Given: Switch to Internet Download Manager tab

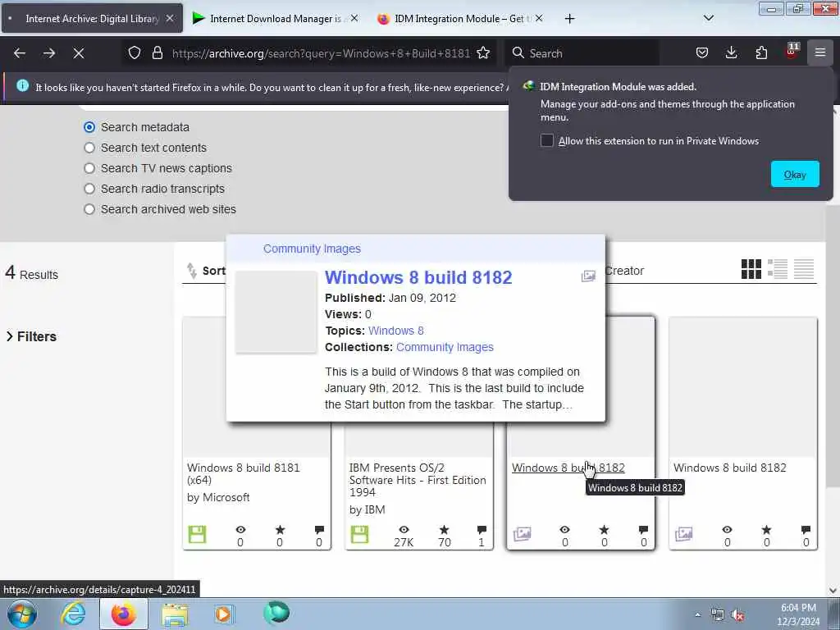Looking at the screenshot, I should 276,19.
